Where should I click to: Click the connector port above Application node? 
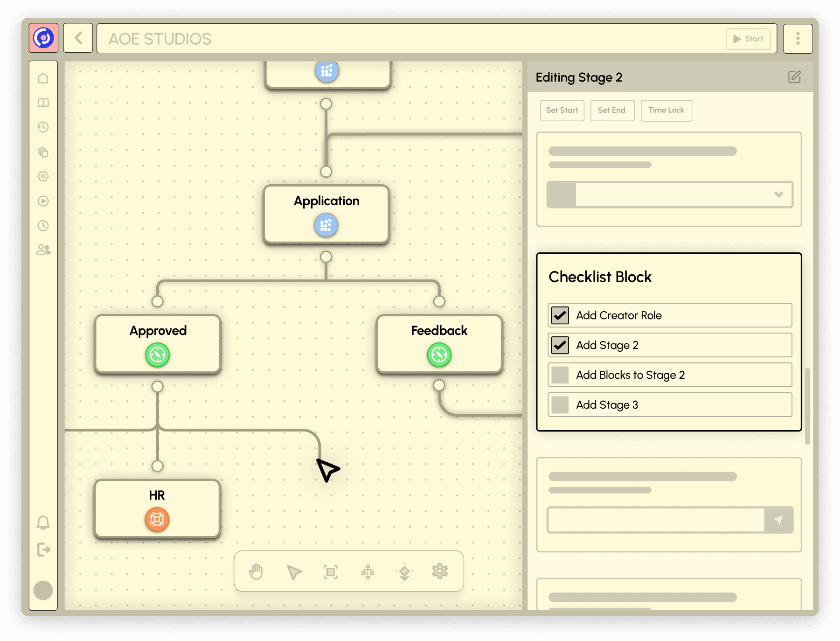click(x=326, y=172)
